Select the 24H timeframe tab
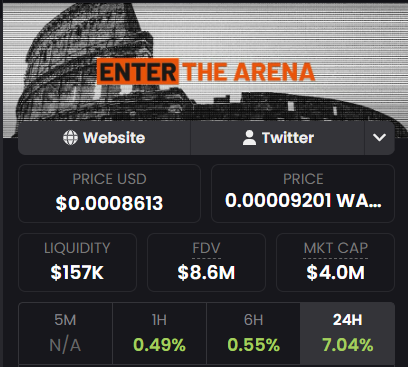This screenshot has height=367, width=408. [347, 333]
